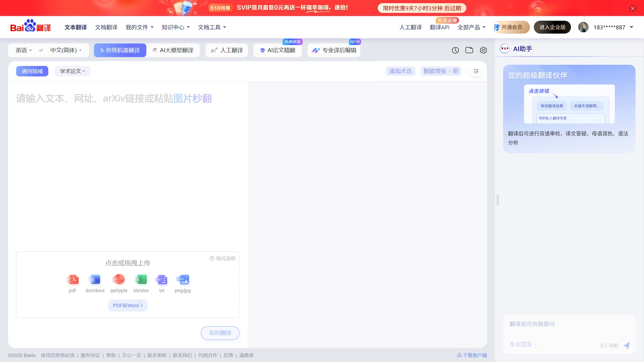Screen dimensions: 644x362
Task: Open the layout lines icon
Action: (476, 71)
